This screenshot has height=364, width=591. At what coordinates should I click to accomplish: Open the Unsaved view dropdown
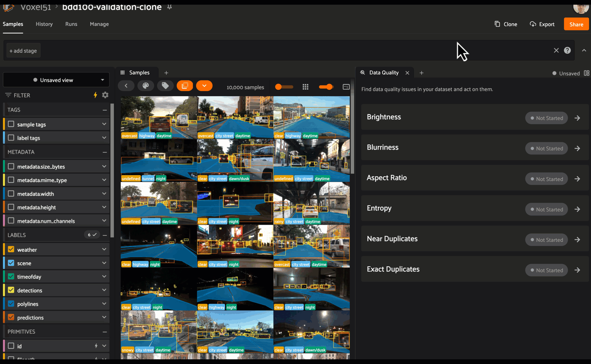(x=56, y=80)
